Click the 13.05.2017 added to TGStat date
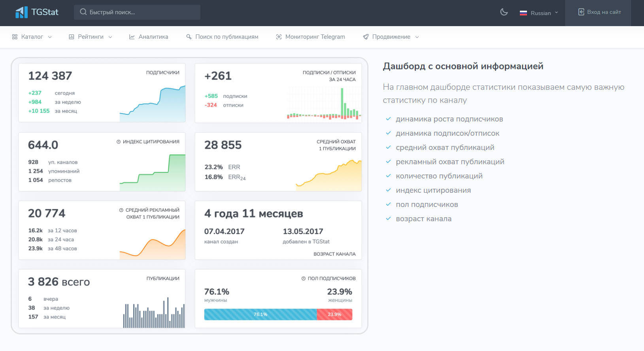Viewport: 644px width, 351px height. point(303,231)
